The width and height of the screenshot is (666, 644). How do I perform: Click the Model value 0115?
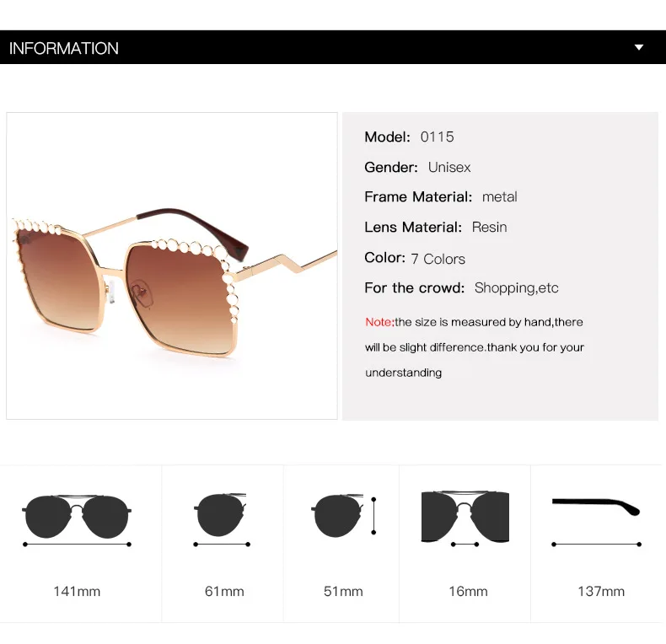[x=437, y=137]
